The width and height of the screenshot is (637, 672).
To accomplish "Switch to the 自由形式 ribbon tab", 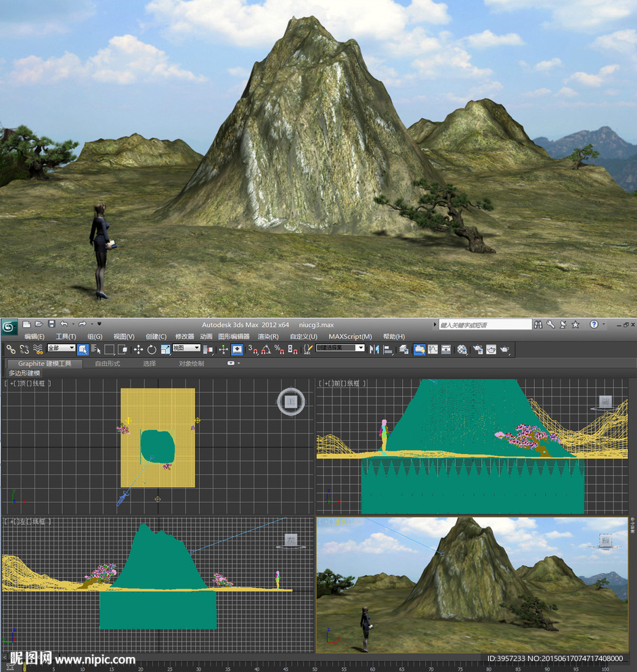I will point(108,363).
